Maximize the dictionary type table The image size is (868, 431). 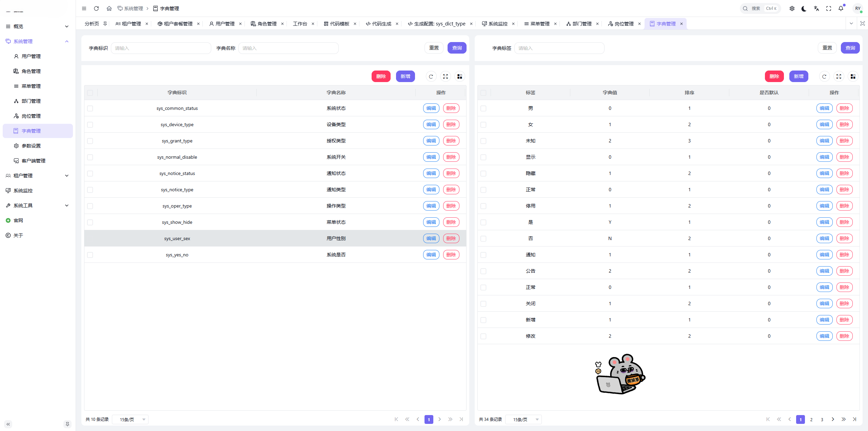445,77
